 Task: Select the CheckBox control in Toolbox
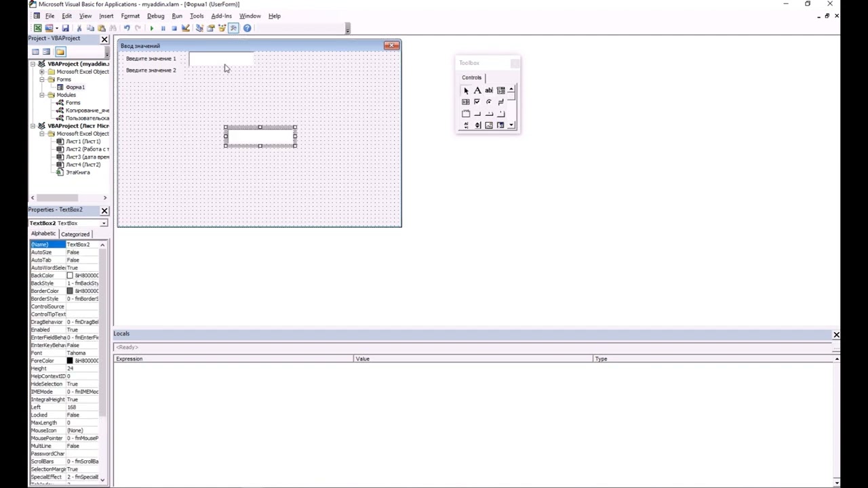pos(477,102)
